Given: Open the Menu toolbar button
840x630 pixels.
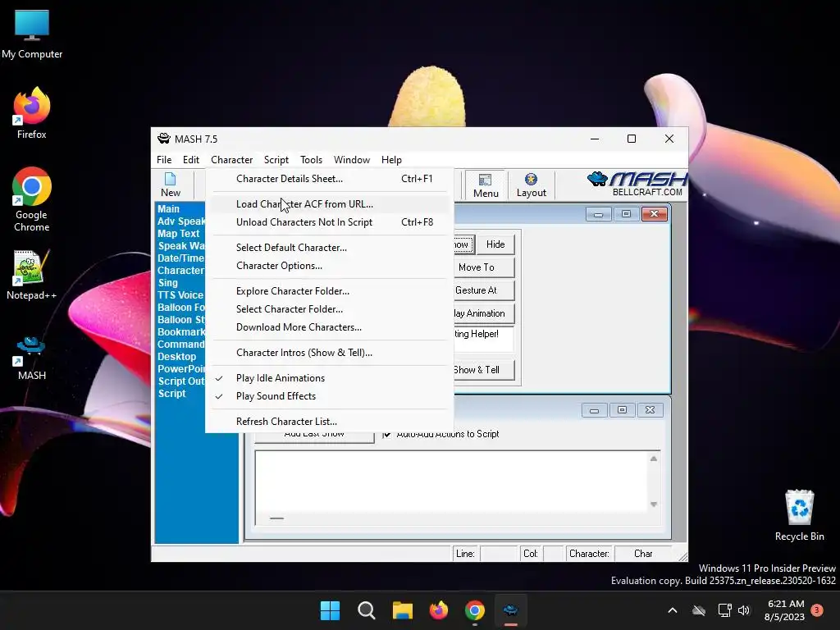Looking at the screenshot, I should [x=486, y=185].
